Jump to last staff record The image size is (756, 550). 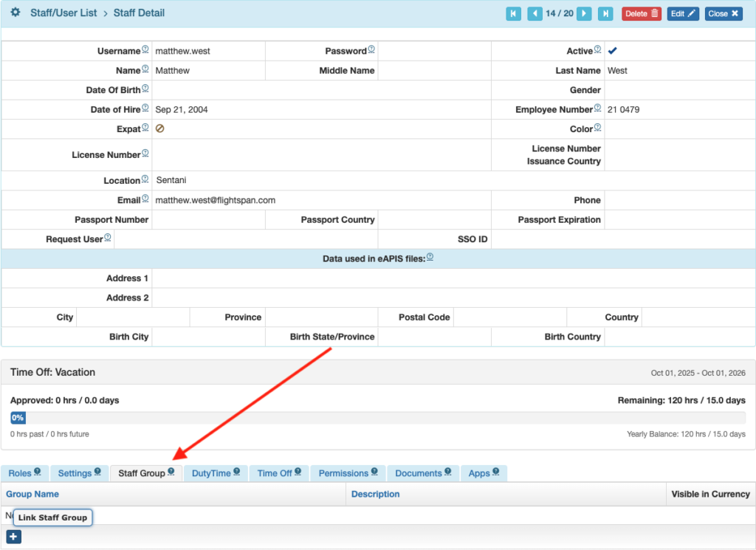point(605,13)
